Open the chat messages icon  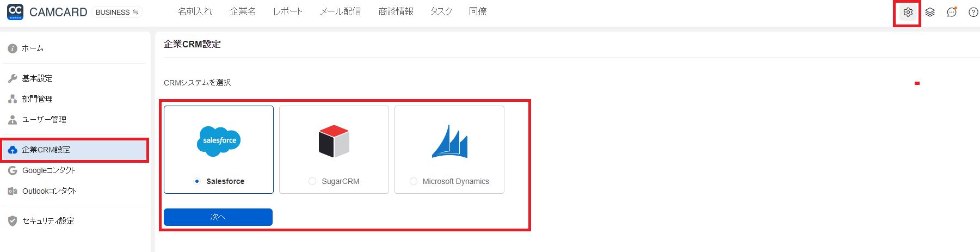(x=952, y=12)
